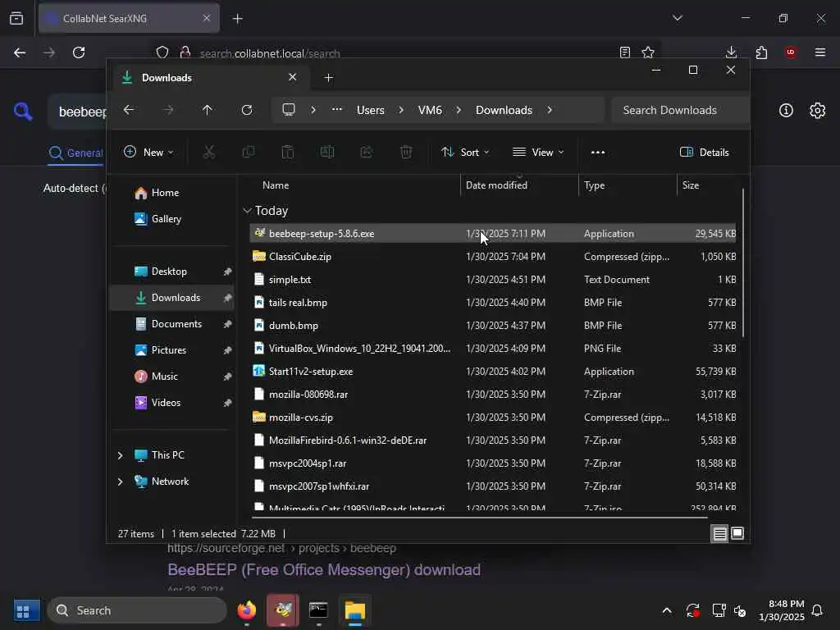Sort by the Date modified column
Viewport: 840px width, 630px height.
click(x=519, y=185)
